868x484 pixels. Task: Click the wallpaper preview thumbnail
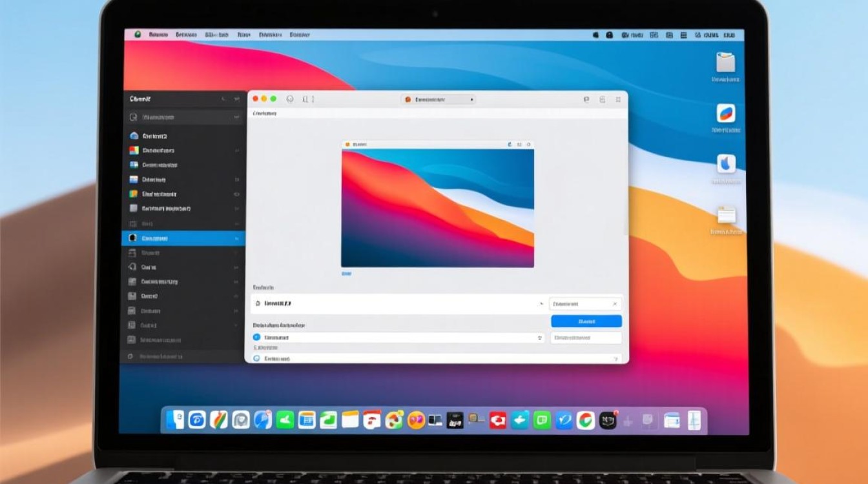(437, 208)
